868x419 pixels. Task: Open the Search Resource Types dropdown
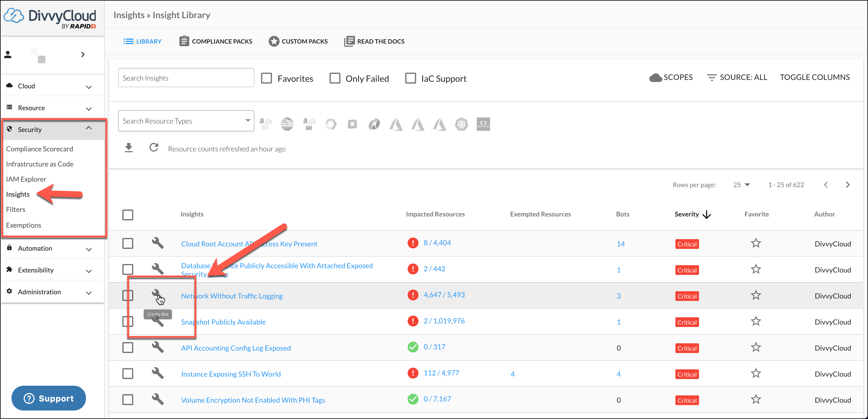tap(186, 120)
